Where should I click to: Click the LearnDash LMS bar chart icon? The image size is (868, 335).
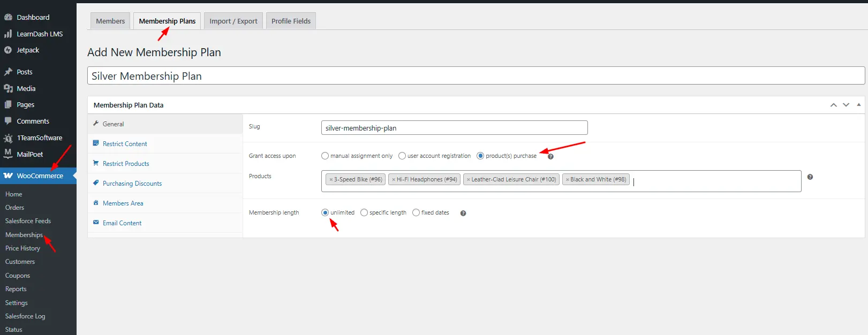pyautogui.click(x=8, y=34)
